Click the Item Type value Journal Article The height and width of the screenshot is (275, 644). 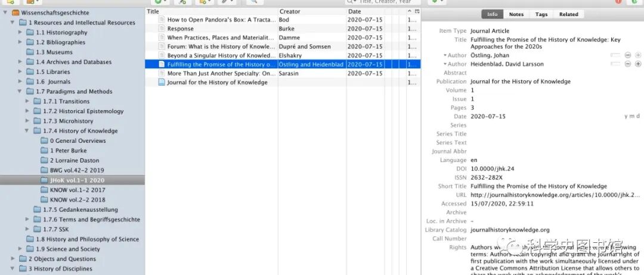[490, 31]
